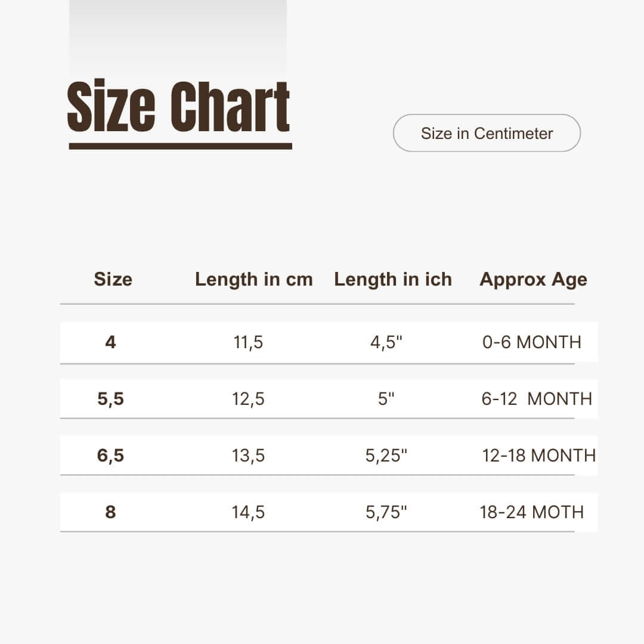The image size is (644, 644).
Task: Select the 5,25" inch length value
Action: [386, 456]
